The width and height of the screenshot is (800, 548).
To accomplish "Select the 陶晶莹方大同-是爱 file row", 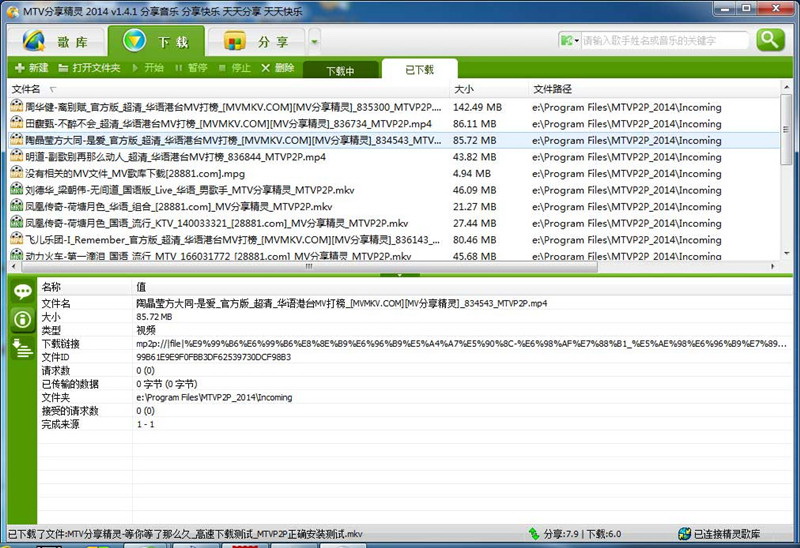I will (x=394, y=140).
